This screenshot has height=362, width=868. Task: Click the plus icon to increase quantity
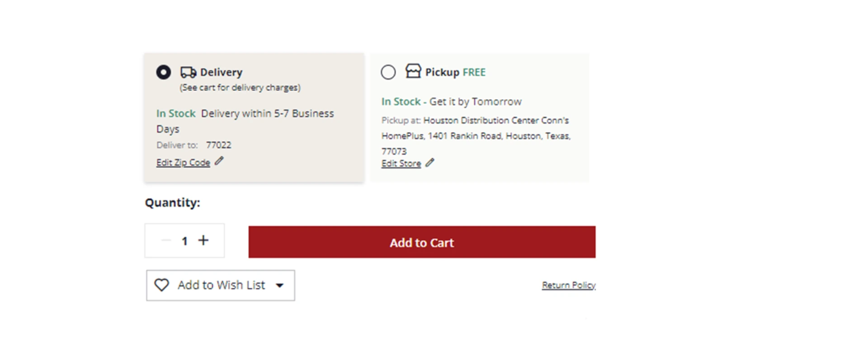(203, 240)
